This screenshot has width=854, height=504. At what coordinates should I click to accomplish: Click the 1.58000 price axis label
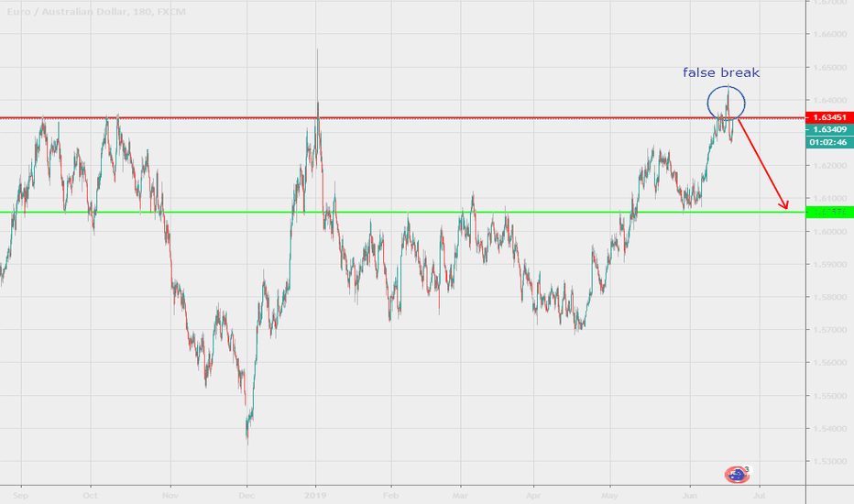coord(830,297)
